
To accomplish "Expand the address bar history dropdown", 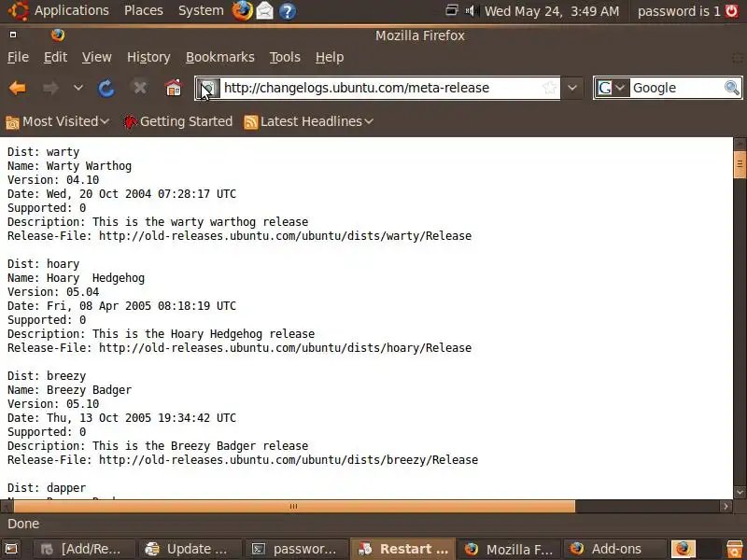I will click(572, 88).
